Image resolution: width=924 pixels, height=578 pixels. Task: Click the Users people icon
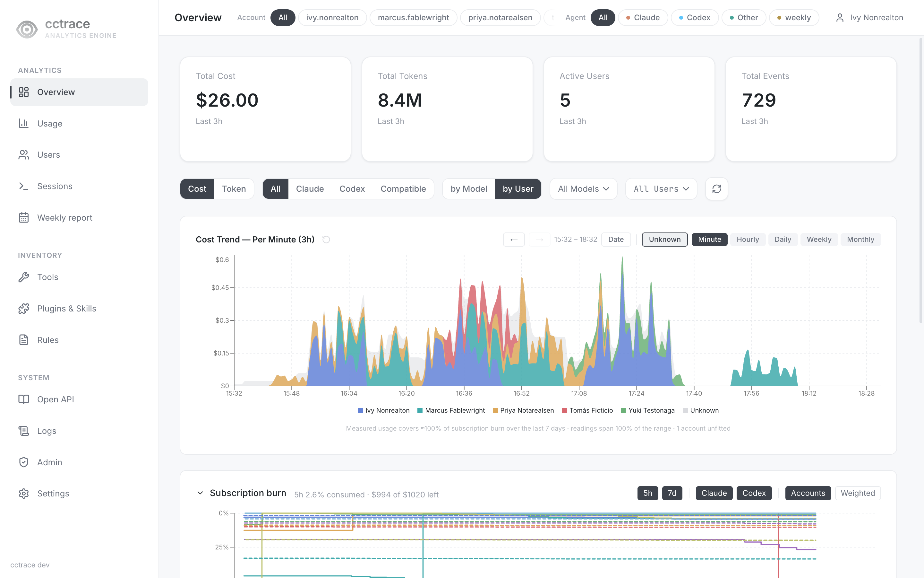[24, 155]
